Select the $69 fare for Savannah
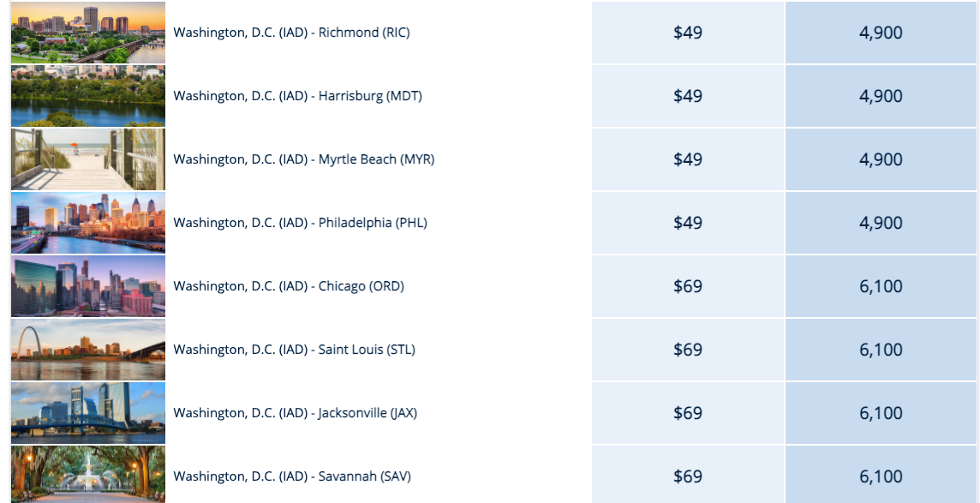980x503 pixels. (x=688, y=476)
